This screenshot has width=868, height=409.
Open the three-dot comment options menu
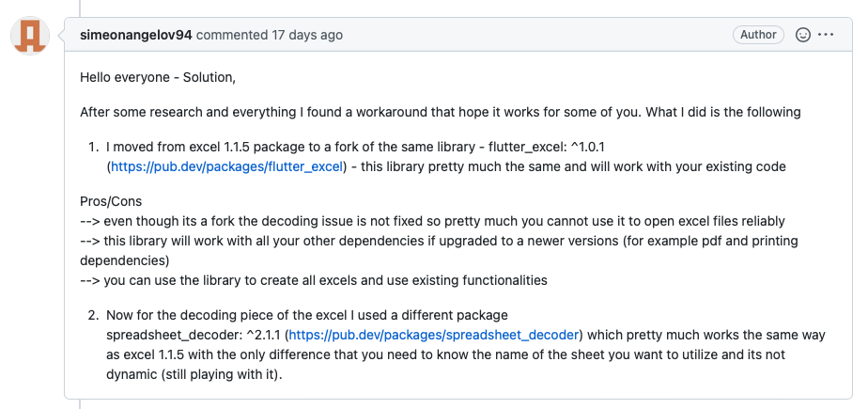pyautogui.click(x=826, y=35)
